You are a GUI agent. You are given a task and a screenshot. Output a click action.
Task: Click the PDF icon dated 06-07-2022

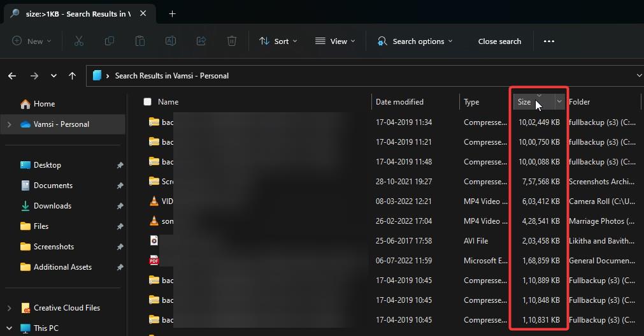(154, 260)
